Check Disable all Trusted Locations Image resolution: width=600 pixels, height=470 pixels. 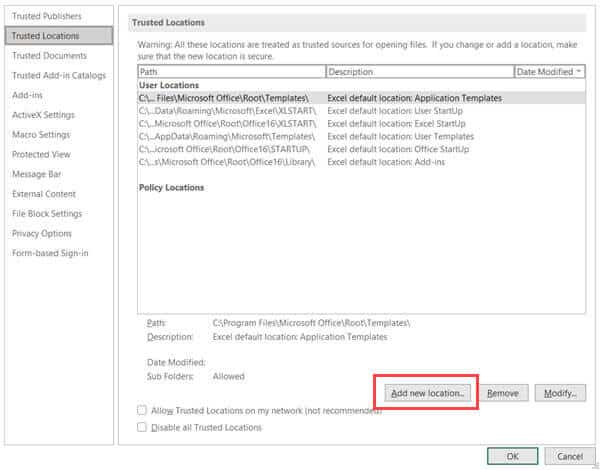point(141,427)
